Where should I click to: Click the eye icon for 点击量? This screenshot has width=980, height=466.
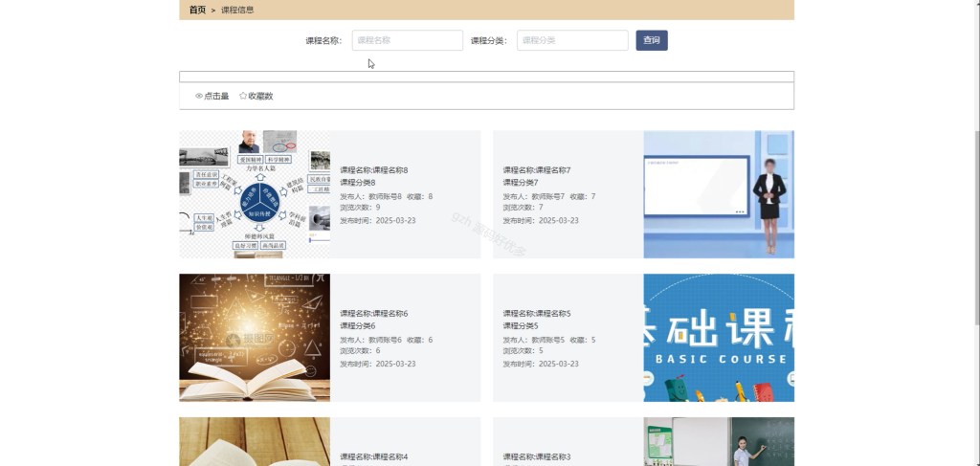tap(199, 97)
